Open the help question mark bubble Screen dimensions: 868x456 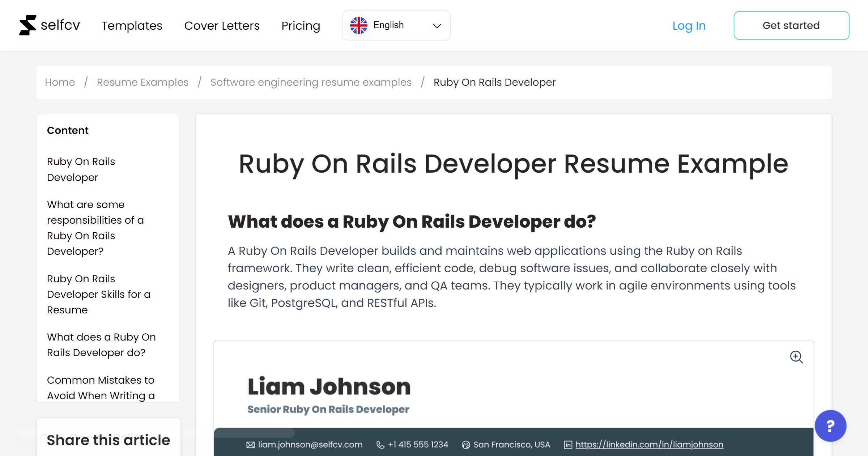830,426
